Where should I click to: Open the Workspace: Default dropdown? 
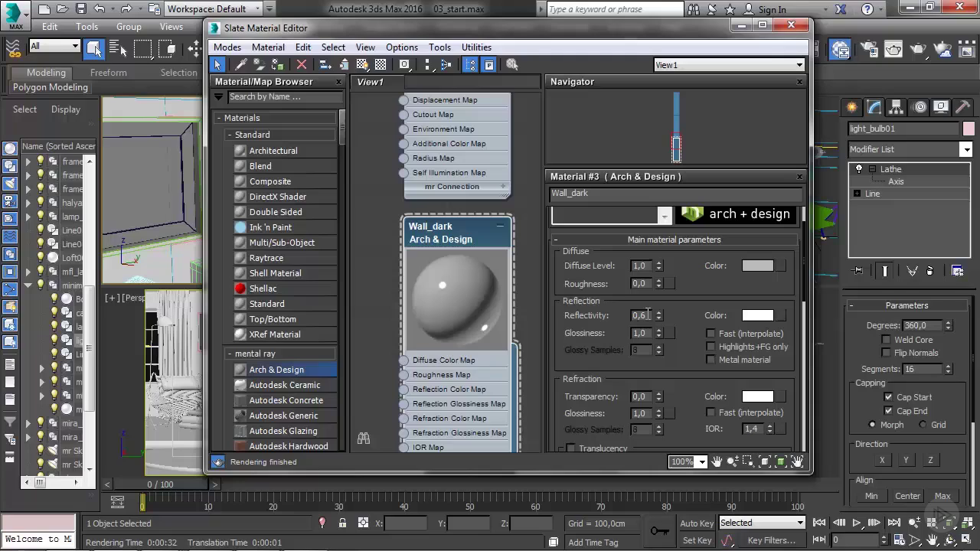tap(213, 9)
